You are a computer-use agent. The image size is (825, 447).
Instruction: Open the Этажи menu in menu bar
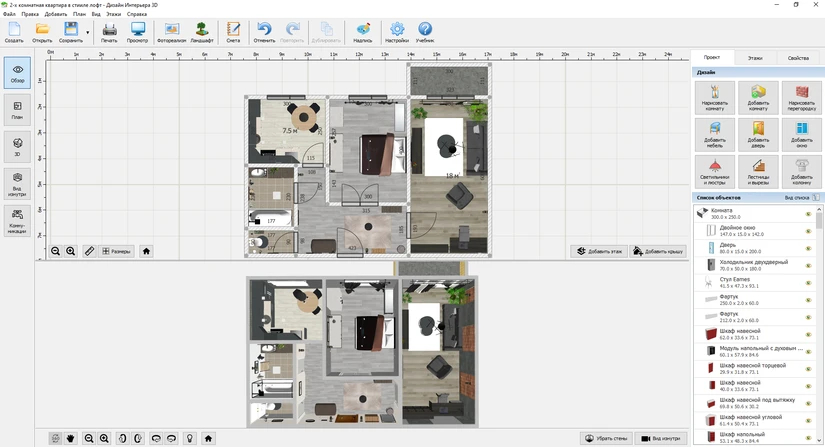113,14
